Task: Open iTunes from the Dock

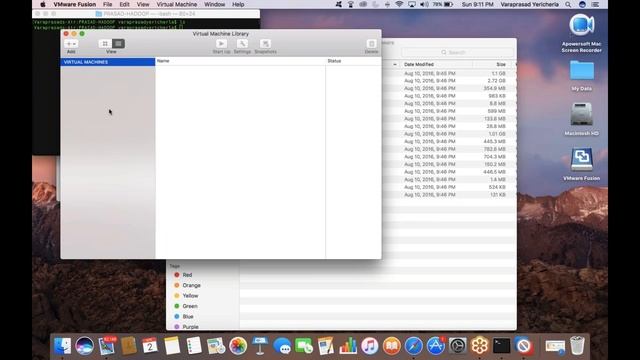Action: 370,346
